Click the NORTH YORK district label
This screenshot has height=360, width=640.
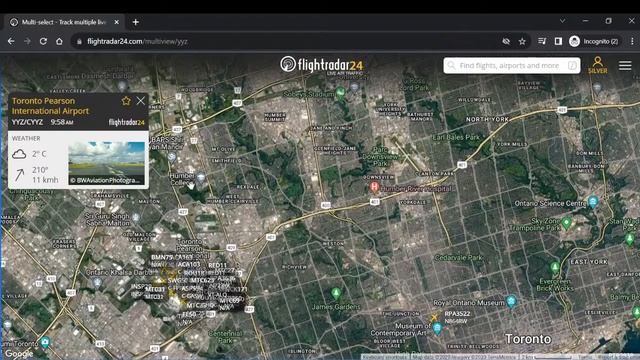tap(487, 119)
